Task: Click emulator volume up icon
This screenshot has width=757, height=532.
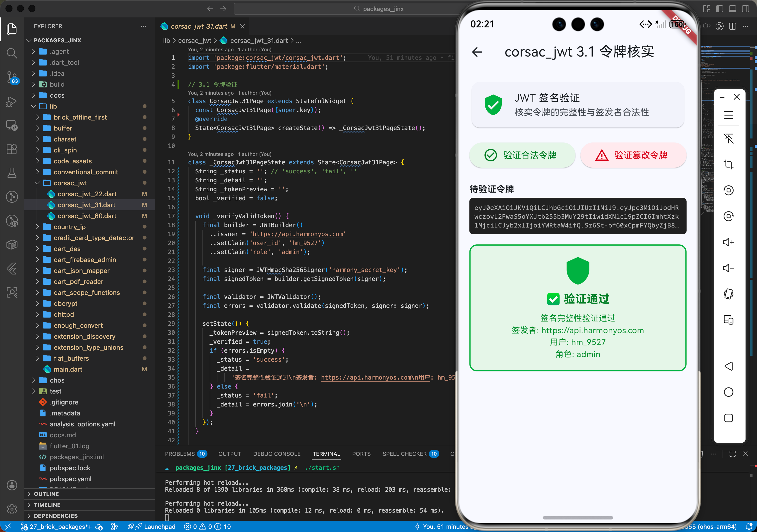Action: [728, 242]
